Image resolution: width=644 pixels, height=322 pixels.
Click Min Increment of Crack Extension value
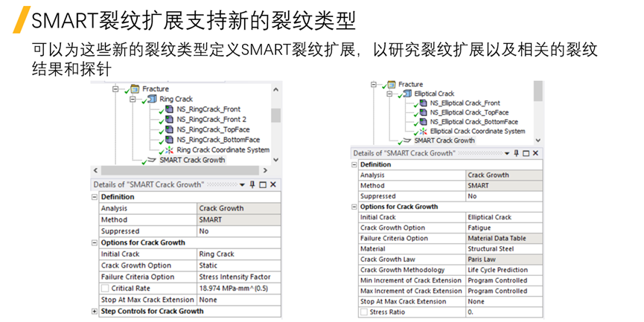tap(504, 280)
